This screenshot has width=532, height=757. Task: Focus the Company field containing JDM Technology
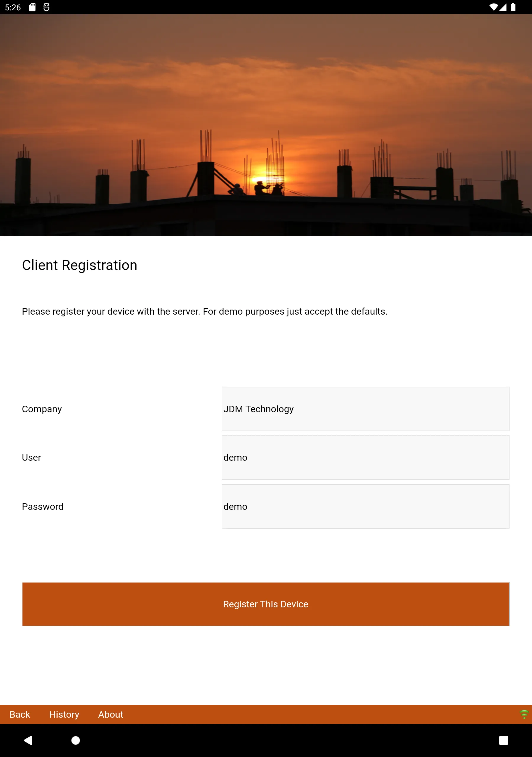pyautogui.click(x=365, y=409)
